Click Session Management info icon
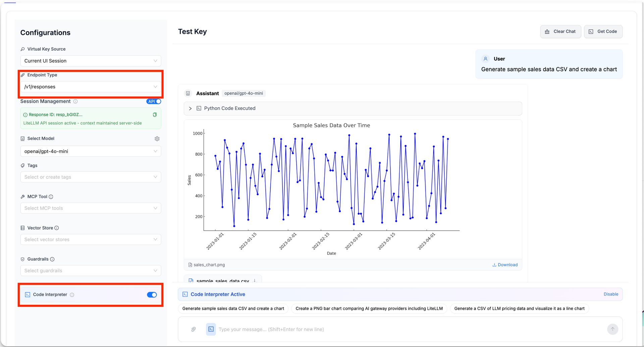644x347 pixels. 75,101
